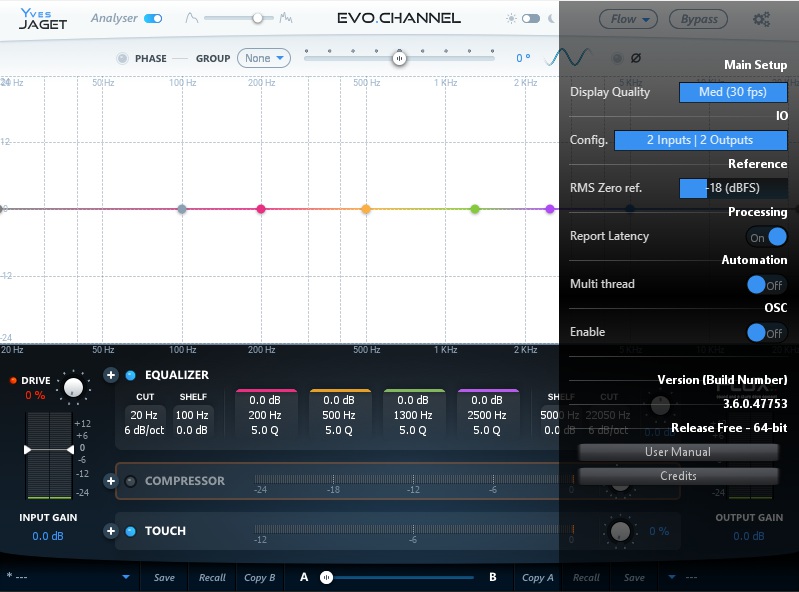Image resolution: width=799 pixels, height=592 pixels.
Task: Click Copy B in the preset bar
Action: click(x=260, y=577)
